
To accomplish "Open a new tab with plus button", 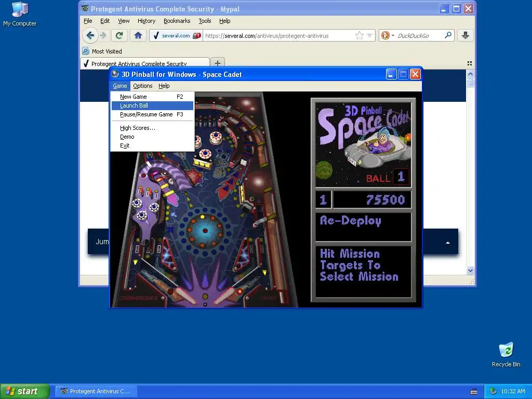I will click(218, 63).
